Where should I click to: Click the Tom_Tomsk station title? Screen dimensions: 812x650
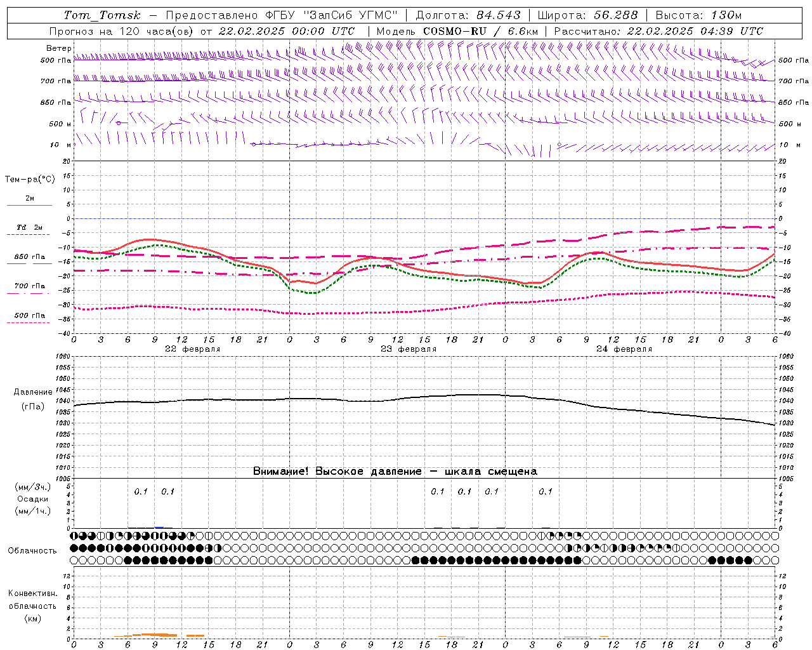102,15
